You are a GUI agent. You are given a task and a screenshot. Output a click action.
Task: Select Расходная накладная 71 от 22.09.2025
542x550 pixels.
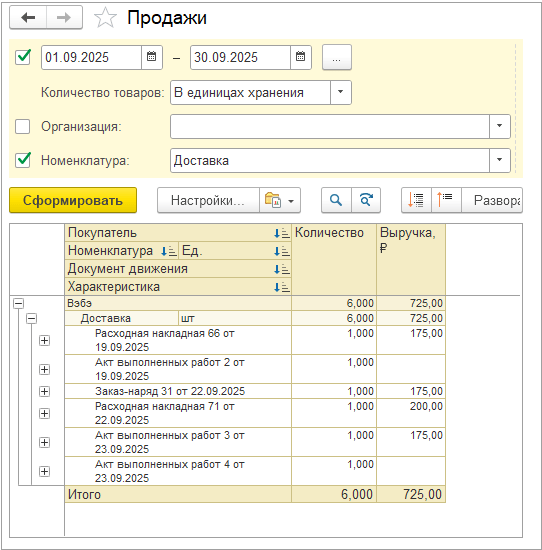(x=178, y=413)
